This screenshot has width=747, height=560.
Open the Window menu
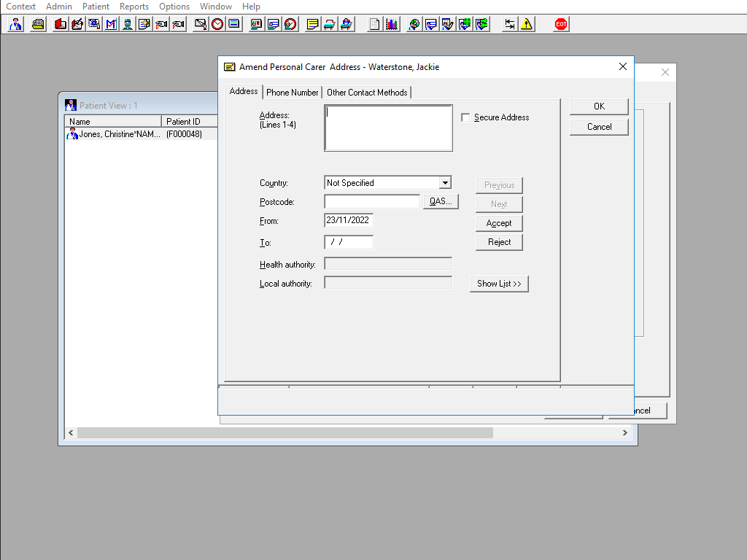point(216,7)
